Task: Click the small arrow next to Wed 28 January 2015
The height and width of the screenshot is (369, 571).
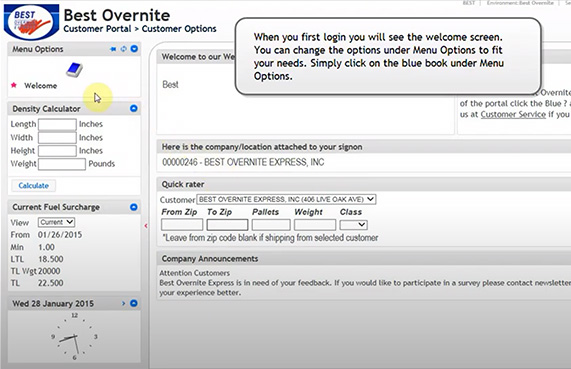Action: (123, 303)
